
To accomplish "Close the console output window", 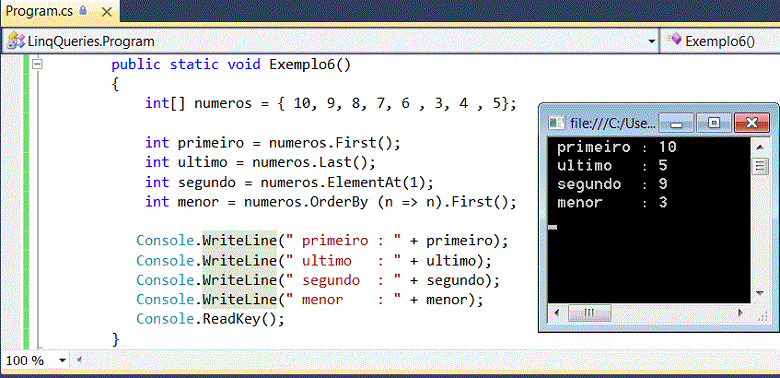I will click(752, 122).
